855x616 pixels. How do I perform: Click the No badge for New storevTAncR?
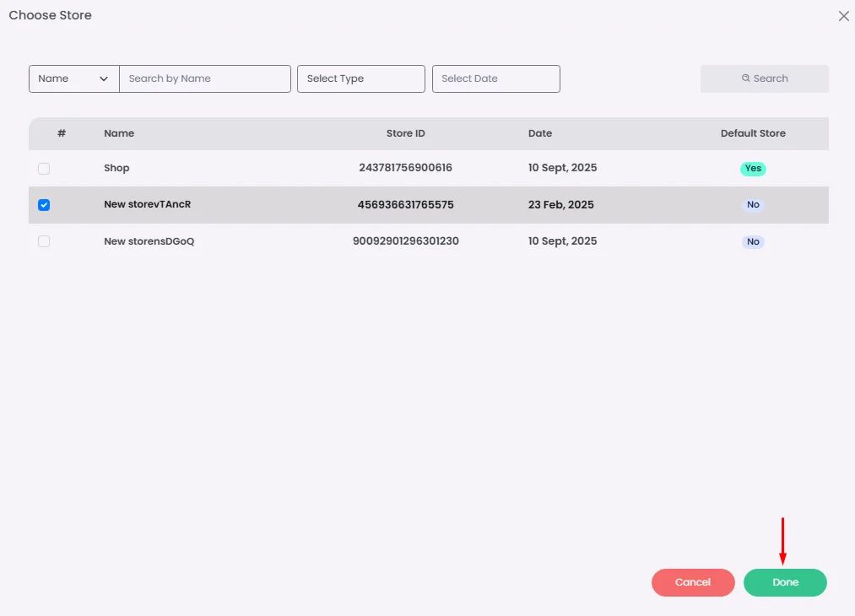click(x=753, y=205)
